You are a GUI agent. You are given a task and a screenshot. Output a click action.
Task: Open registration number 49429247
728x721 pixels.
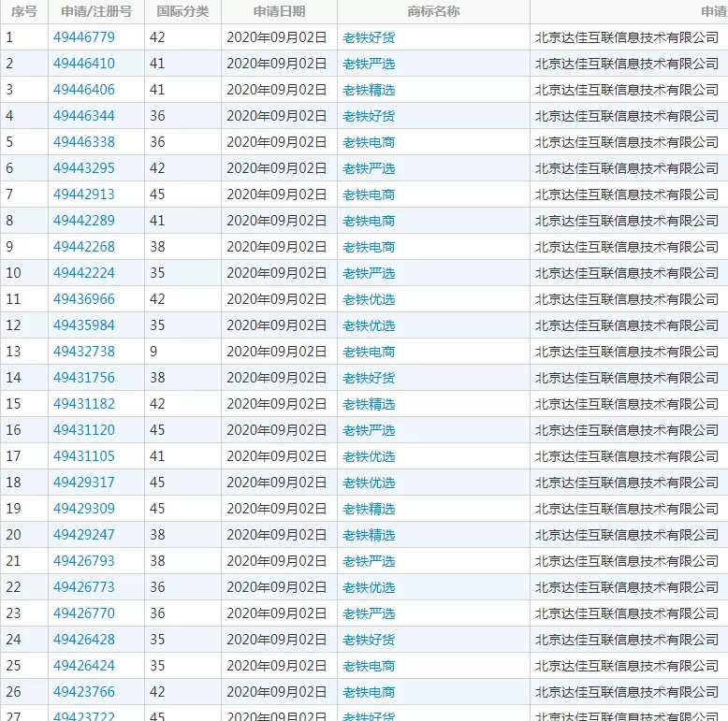pos(84,535)
